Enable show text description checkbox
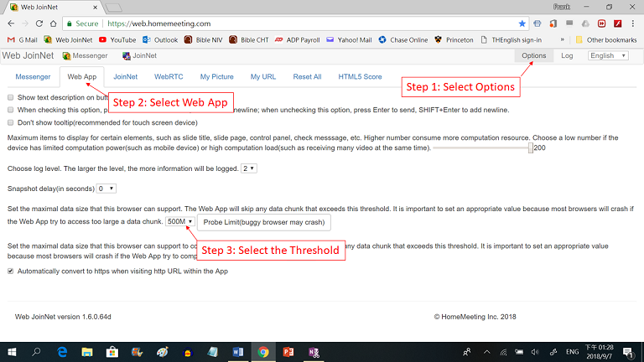The height and width of the screenshot is (362, 644). [x=10, y=98]
